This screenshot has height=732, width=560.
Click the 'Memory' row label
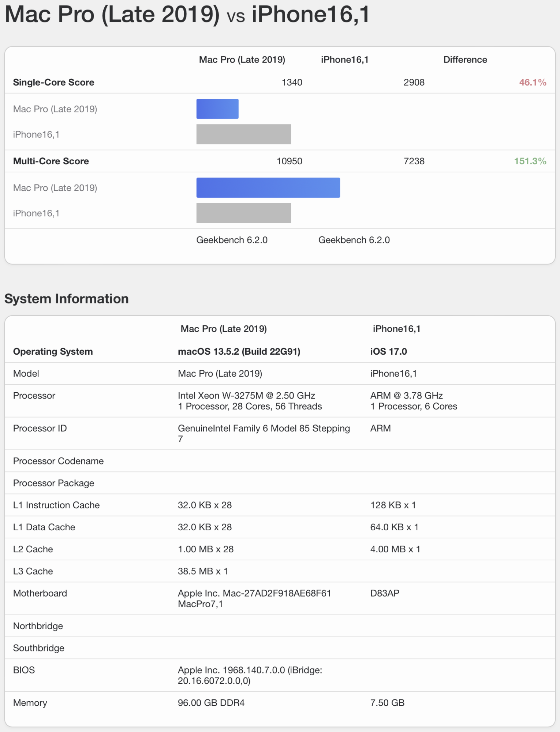pos(30,703)
